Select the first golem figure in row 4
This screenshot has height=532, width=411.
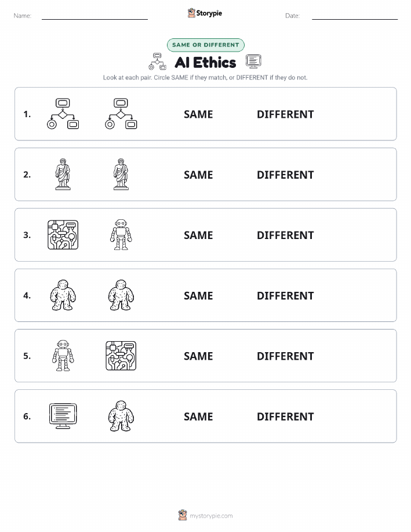tap(63, 295)
